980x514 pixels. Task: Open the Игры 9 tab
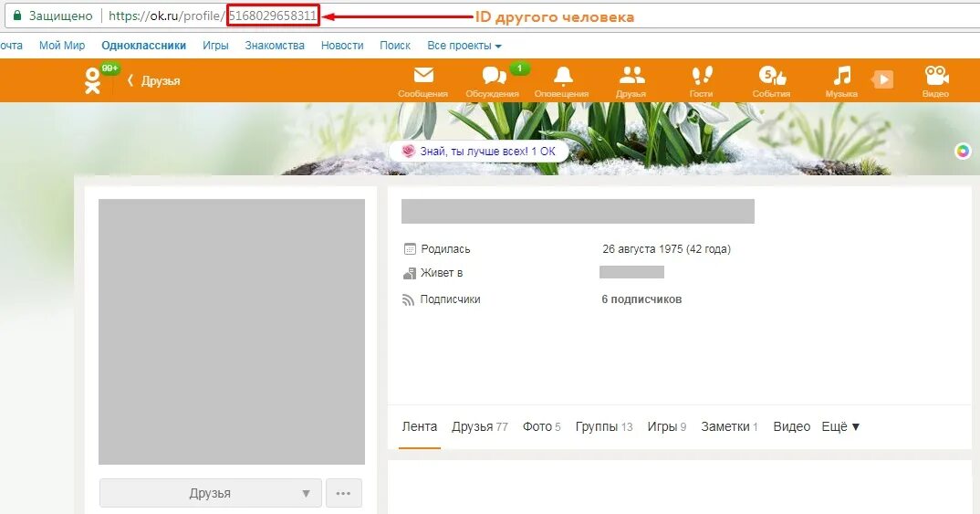666,426
